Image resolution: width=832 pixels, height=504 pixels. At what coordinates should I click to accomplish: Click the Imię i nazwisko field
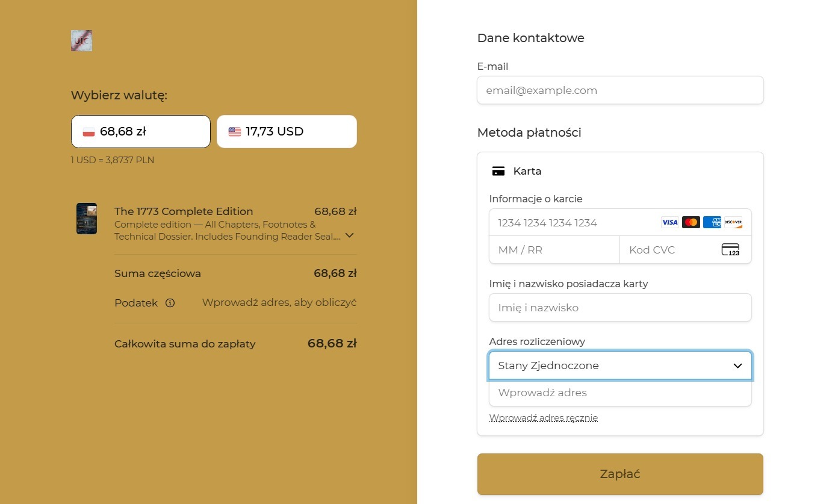(620, 308)
